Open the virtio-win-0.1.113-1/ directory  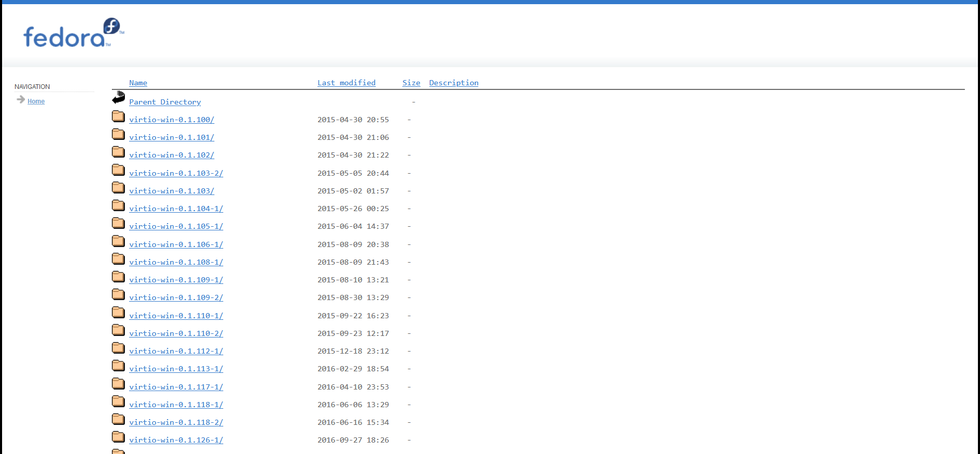(x=176, y=369)
